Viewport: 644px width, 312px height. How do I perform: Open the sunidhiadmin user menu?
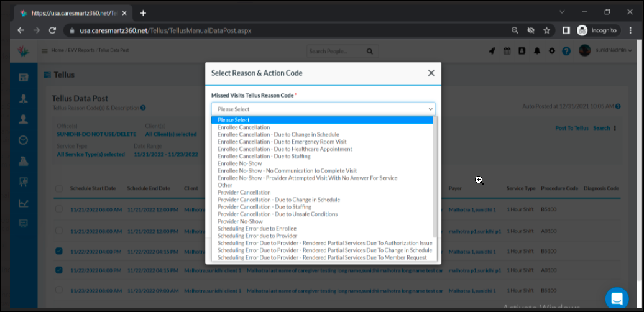point(605,50)
